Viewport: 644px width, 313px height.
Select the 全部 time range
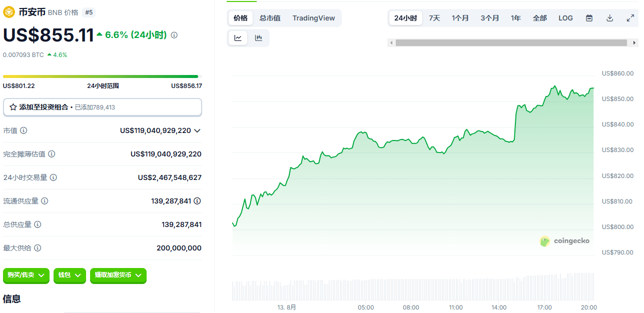[x=540, y=18]
